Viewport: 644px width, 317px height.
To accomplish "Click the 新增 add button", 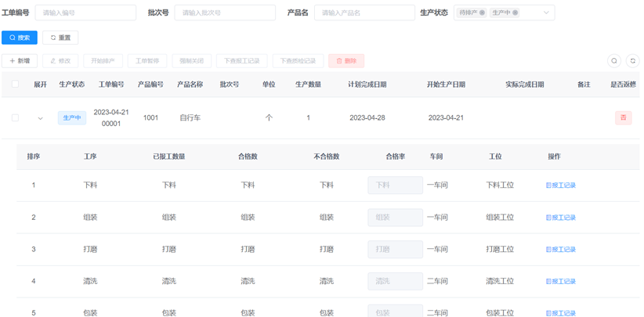I will pos(20,60).
